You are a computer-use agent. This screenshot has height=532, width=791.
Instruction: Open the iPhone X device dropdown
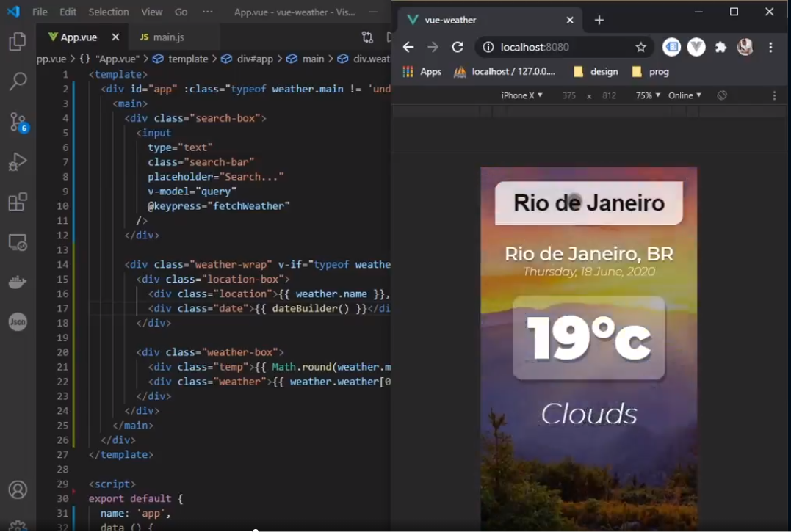(x=521, y=95)
